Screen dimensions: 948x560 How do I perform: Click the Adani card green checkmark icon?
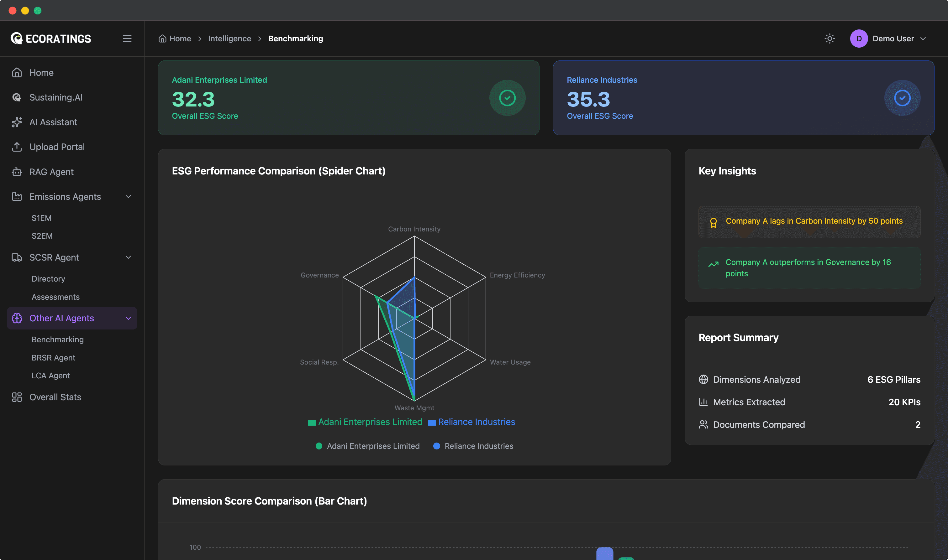click(x=507, y=98)
